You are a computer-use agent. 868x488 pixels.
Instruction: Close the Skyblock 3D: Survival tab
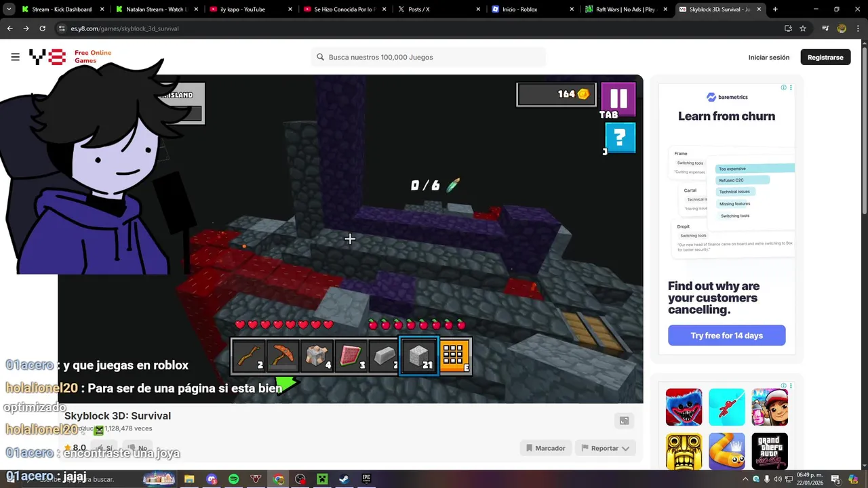[759, 9]
